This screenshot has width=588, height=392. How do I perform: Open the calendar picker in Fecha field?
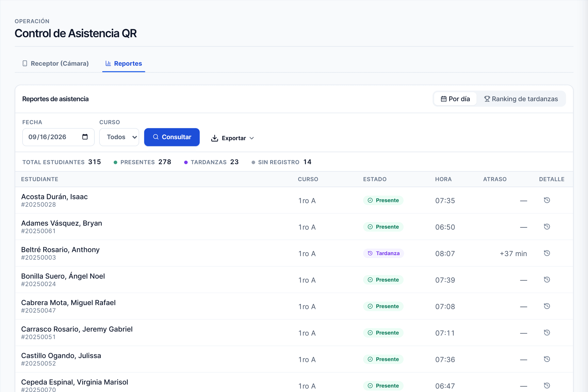click(x=85, y=137)
